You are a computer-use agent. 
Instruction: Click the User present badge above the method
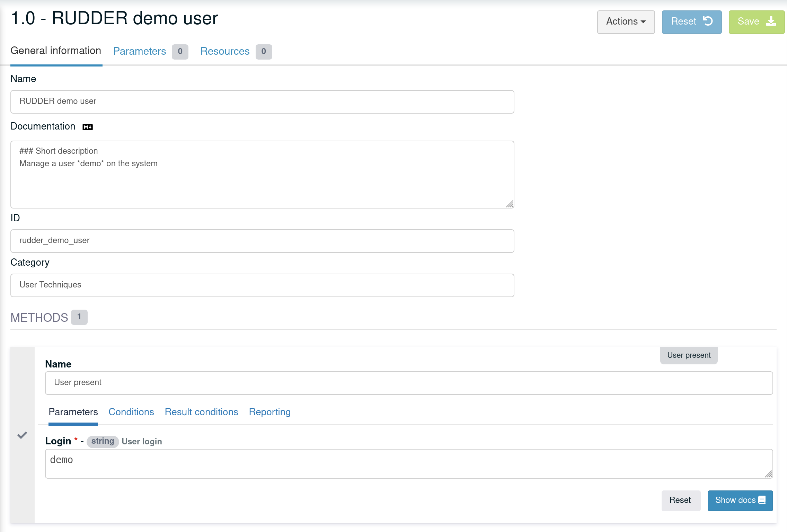click(x=688, y=355)
